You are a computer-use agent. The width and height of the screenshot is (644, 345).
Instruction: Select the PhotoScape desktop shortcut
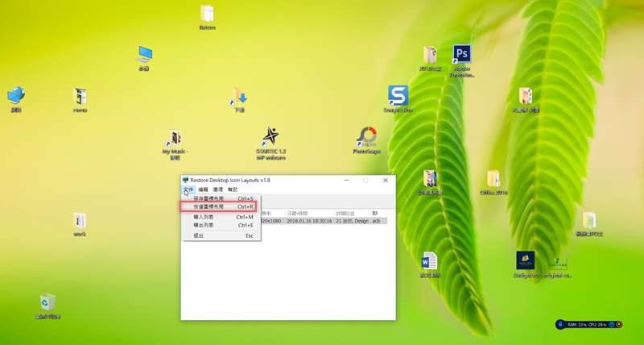coord(366,140)
